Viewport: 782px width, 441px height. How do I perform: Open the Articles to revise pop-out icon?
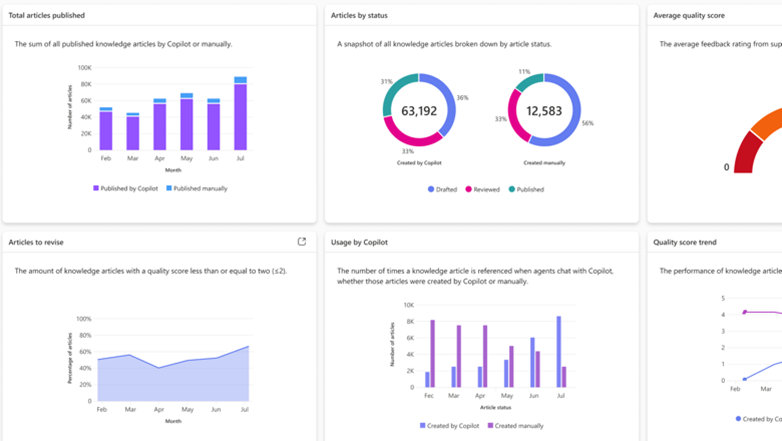[302, 242]
